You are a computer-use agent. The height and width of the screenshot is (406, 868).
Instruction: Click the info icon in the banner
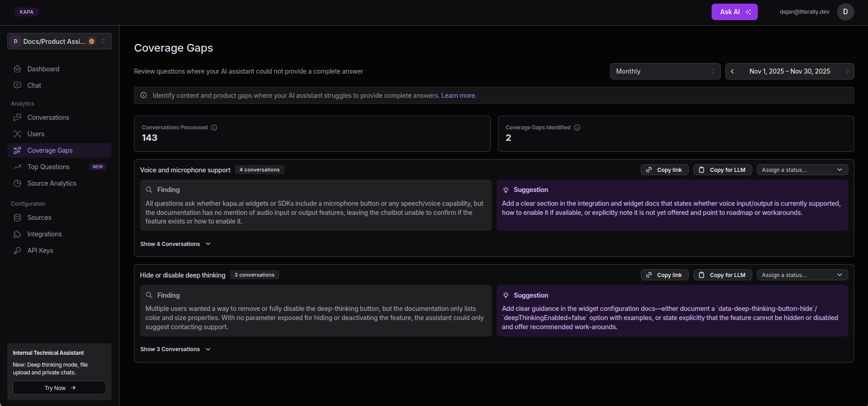pyautogui.click(x=144, y=96)
